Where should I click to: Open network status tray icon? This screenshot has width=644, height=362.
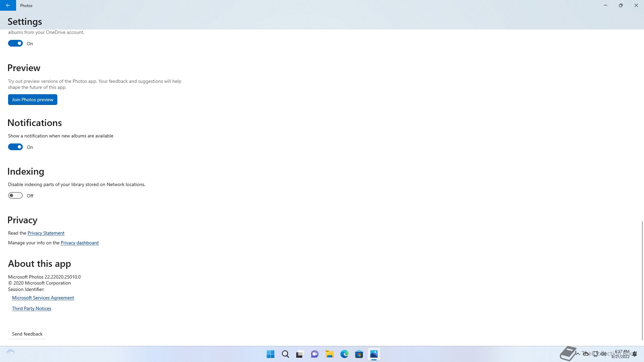tap(595, 354)
